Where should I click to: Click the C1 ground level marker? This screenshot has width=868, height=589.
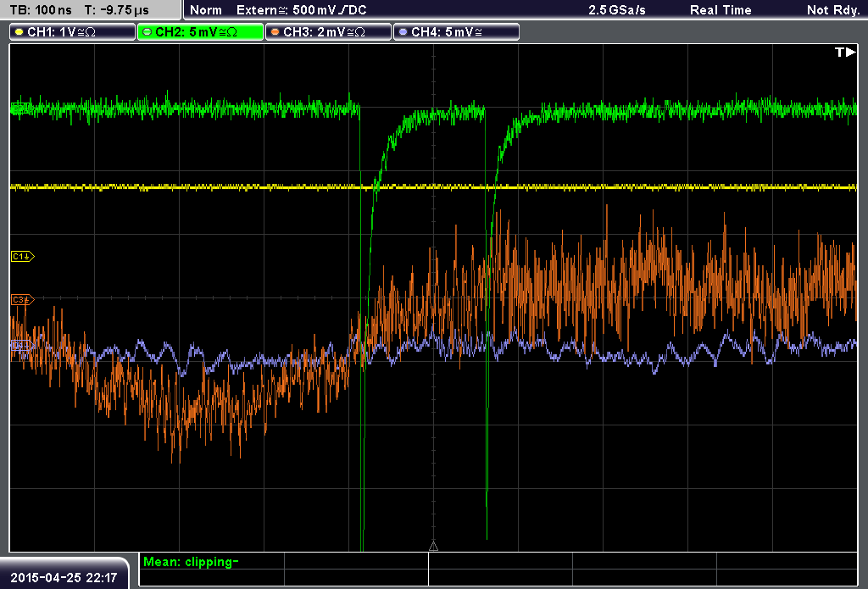pyautogui.click(x=23, y=256)
